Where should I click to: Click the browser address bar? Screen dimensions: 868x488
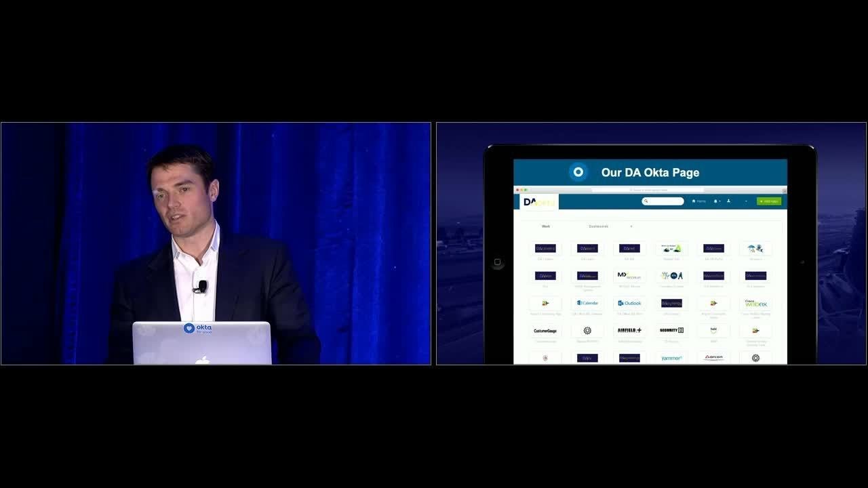coord(648,190)
